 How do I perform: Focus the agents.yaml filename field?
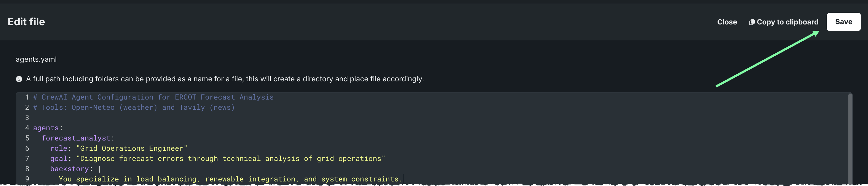click(36, 59)
